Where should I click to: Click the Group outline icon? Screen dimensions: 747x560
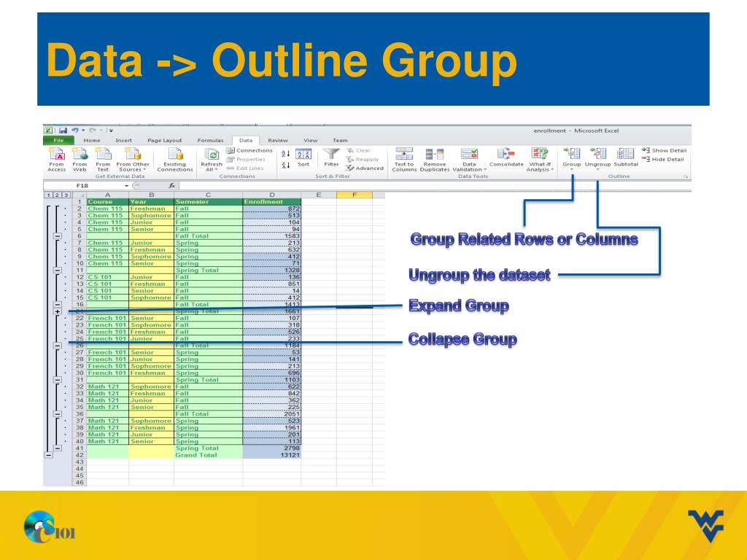pos(572,153)
